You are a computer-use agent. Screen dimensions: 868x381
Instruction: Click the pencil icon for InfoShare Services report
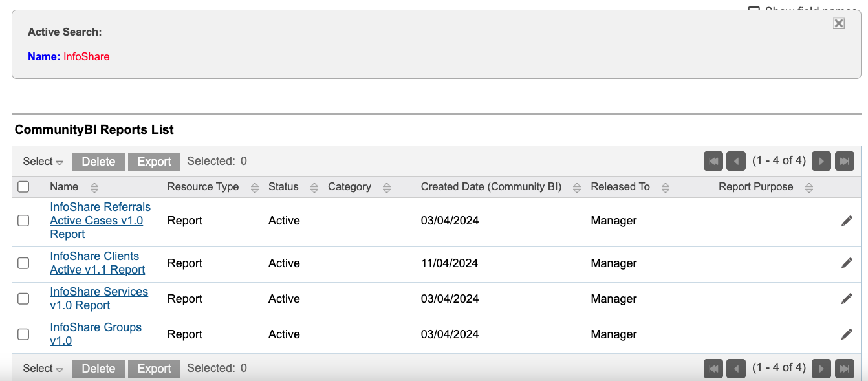(847, 298)
